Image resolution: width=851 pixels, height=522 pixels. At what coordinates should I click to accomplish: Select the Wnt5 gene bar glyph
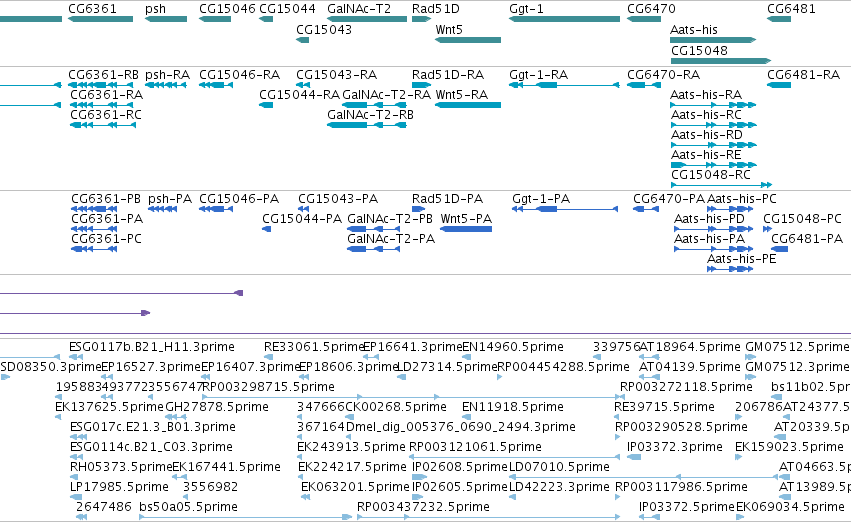click(x=468, y=40)
